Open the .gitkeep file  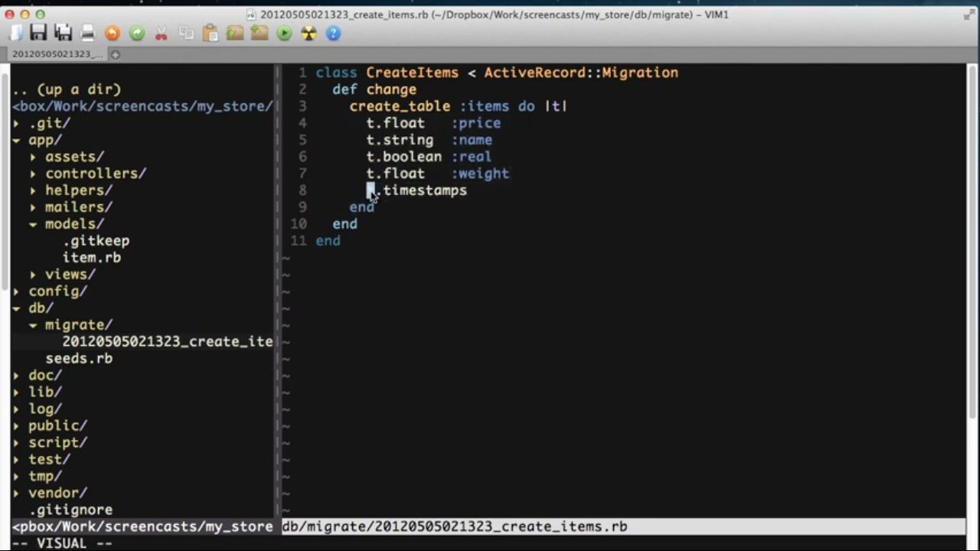[x=96, y=241]
